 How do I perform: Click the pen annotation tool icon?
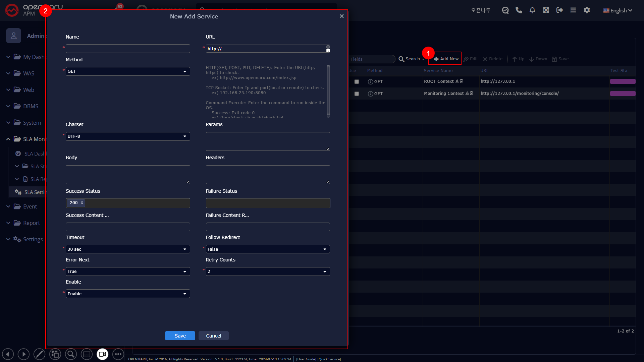tap(39, 354)
